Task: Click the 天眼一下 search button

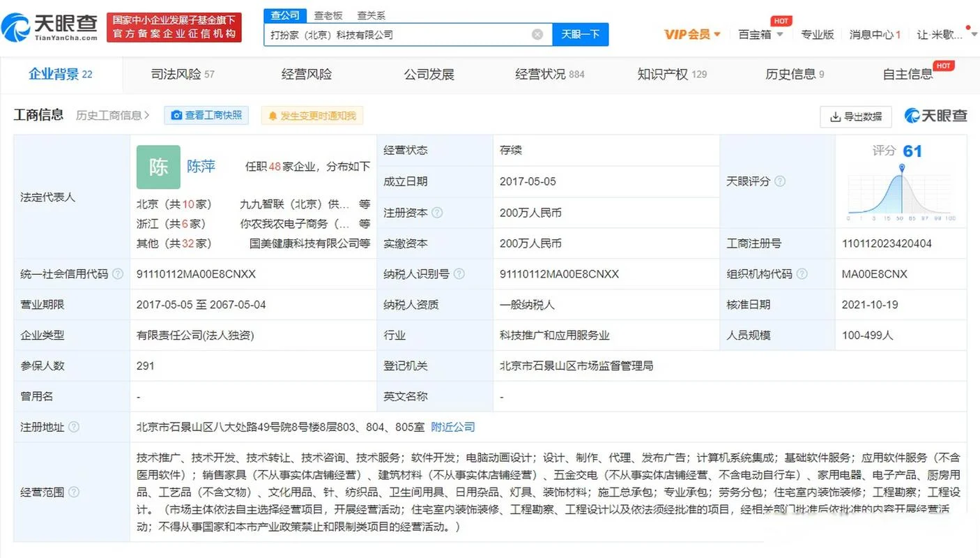Action: 580,34
